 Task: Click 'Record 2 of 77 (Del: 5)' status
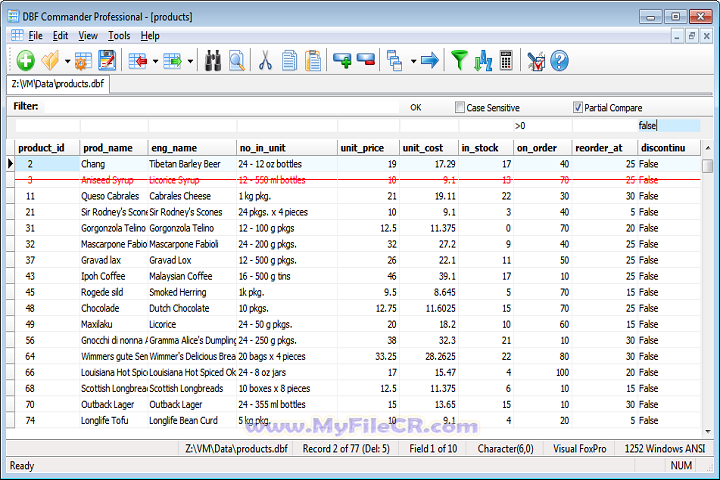pos(346,449)
